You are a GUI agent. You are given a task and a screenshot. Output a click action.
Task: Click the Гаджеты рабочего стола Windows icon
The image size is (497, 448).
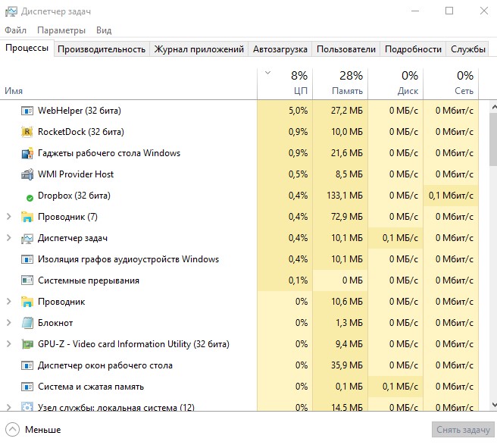tap(27, 153)
